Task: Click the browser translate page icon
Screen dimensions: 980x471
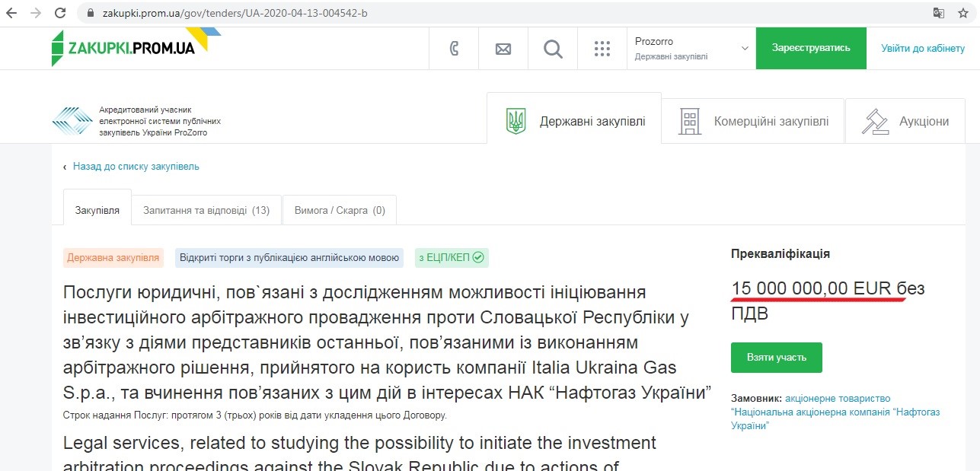Action: pyautogui.click(x=940, y=13)
